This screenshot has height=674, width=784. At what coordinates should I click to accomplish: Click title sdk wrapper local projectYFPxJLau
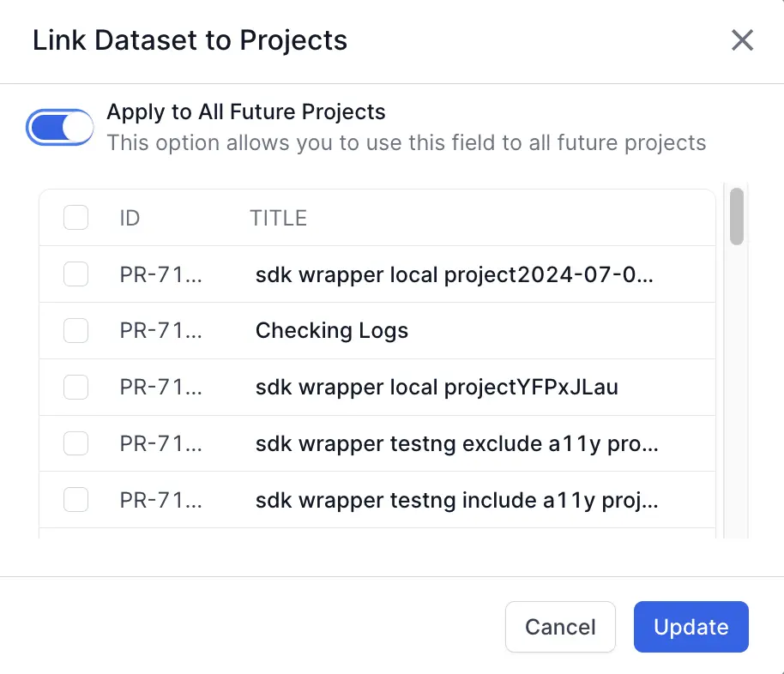[437, 387]
